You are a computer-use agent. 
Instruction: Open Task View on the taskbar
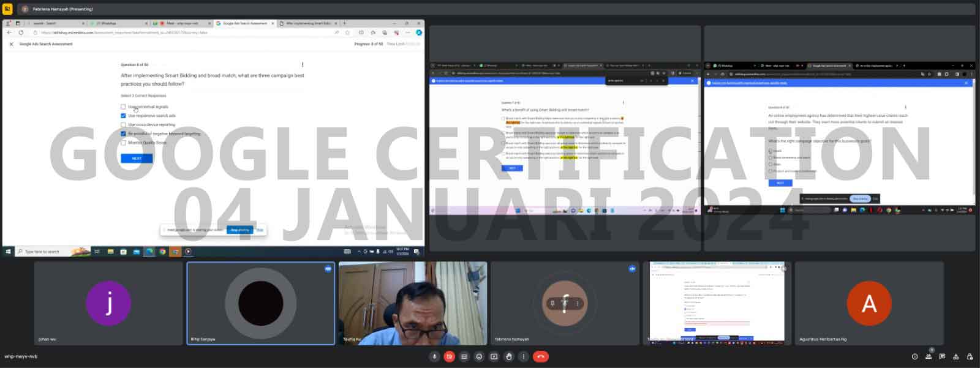pos(97,251)
